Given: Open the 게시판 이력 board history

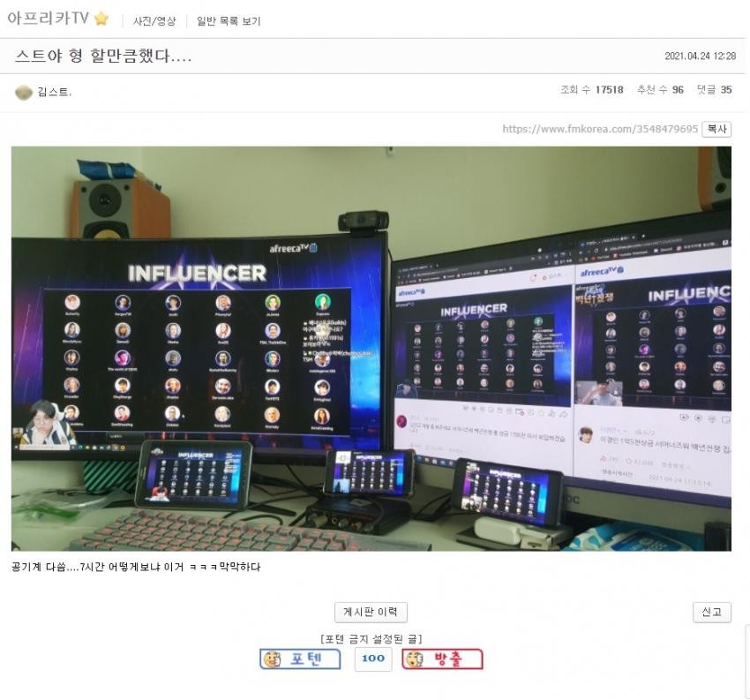Looking at the screenshot, I should 371,612.
